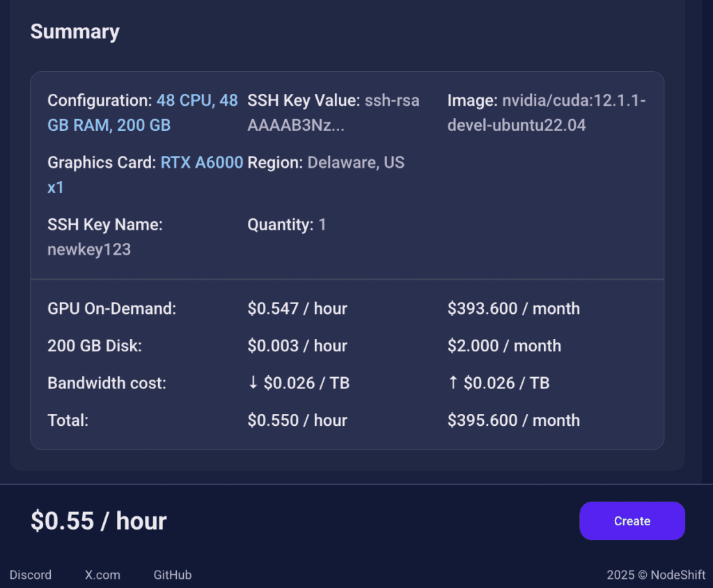Screen dimensions: 713x588
Task: Click the 'Total:' label
Action: pyautogui.click(x=68, y=420)
